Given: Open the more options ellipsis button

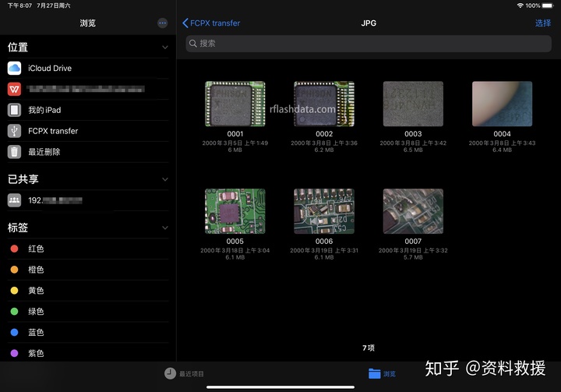Looking at the screenshot, I should [162, 23].
